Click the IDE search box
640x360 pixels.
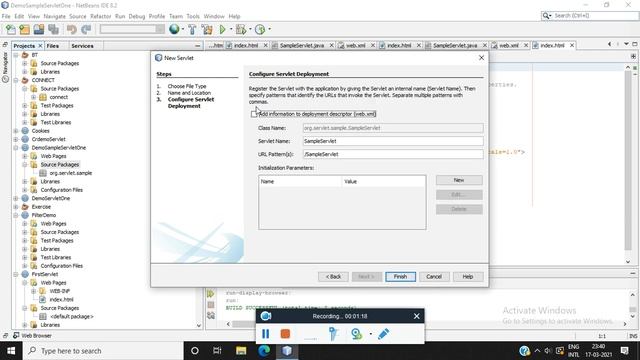[x=590, y=16]
